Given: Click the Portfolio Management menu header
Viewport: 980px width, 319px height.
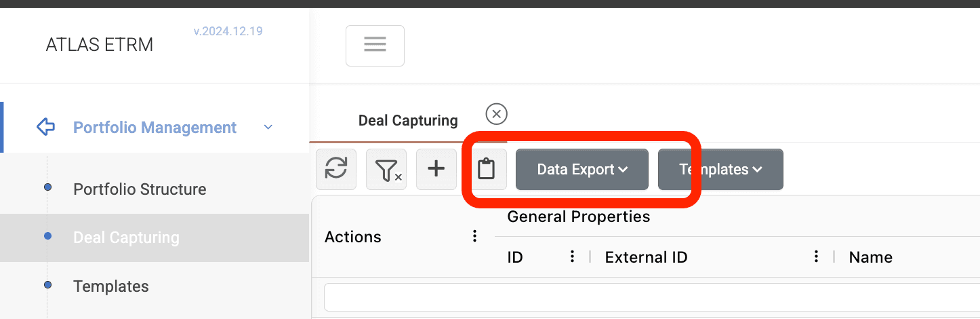Looking at the screenshot, I should (155, 128).
